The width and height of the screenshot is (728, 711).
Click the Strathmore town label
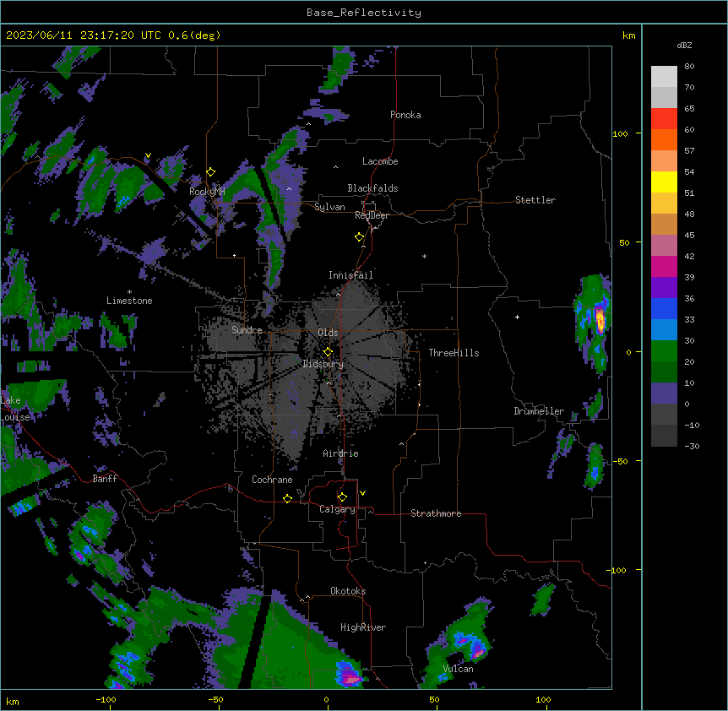(436, 513)
